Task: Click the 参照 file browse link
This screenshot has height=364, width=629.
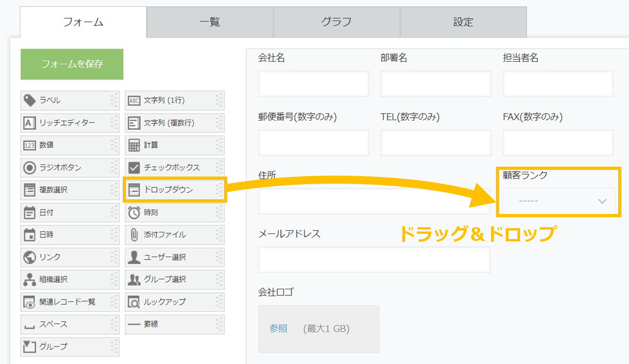Action: click(x=279, y=328)
